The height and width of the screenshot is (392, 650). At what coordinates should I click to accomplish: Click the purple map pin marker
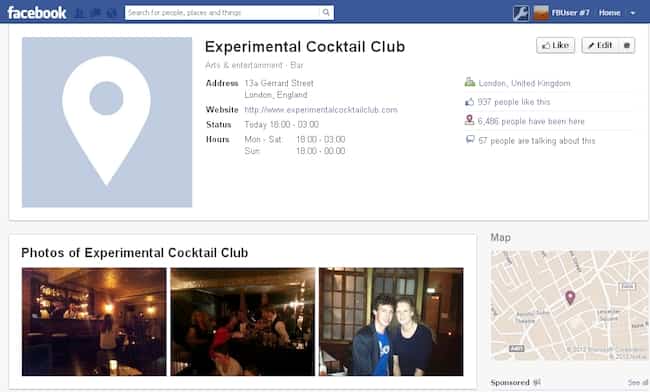pyautogui.click(x=570, y=297)
